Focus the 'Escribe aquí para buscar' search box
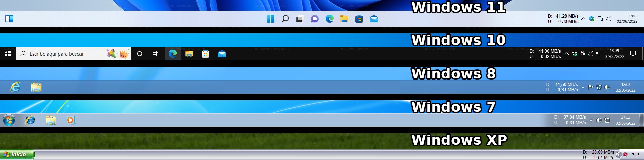This screenshot has height=160, width=644. pyautogui.click(x=74, y=54)
